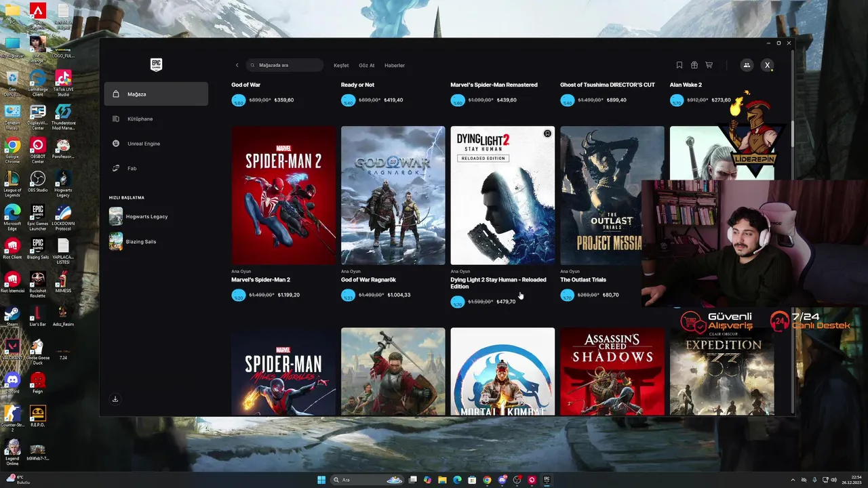Open Chrome from the taskbar
The width and height of the screenshot is (868, 488).
click(x=487, y=480)
